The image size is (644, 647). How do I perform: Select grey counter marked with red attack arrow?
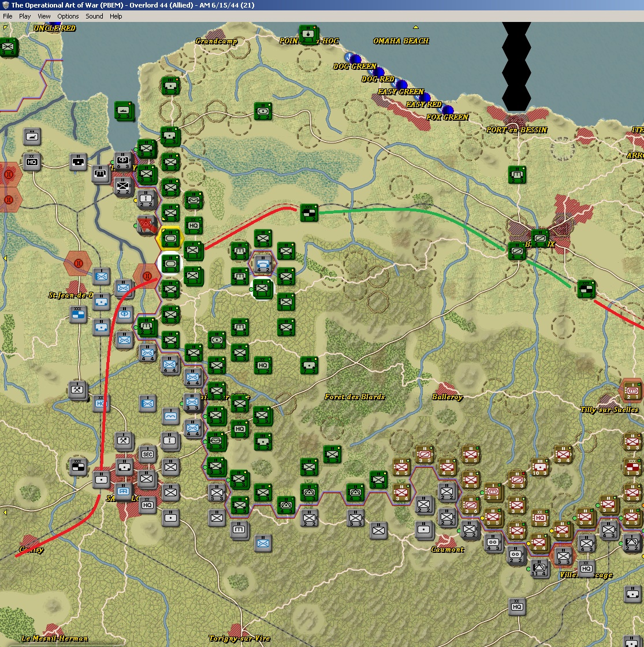147,225
